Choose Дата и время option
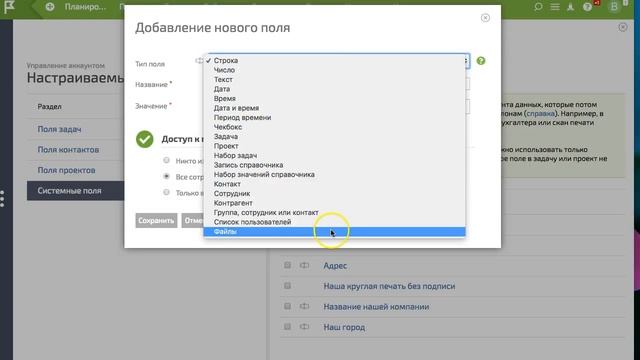 coord(334,108)
